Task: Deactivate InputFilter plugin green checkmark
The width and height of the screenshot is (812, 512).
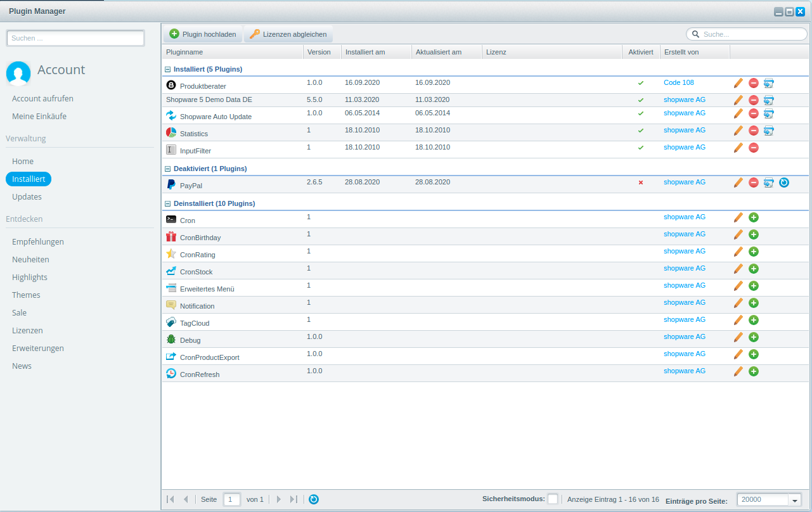Action: [641, 148]
